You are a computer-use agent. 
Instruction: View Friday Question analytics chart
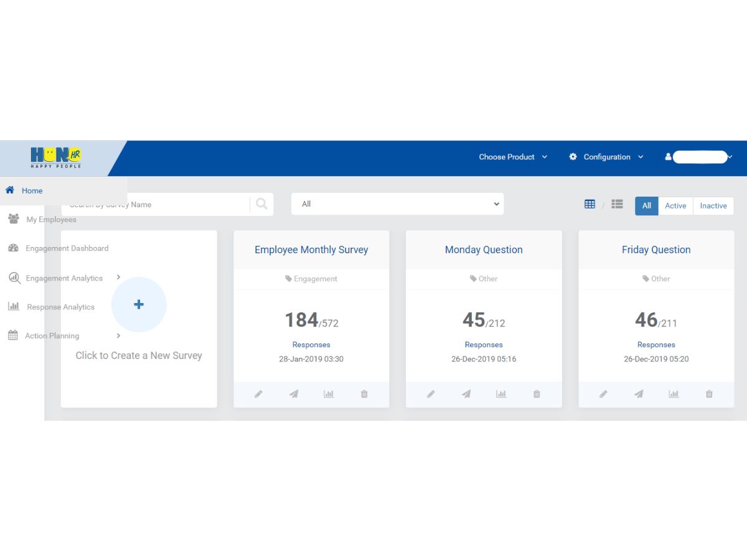click(674, 394)
